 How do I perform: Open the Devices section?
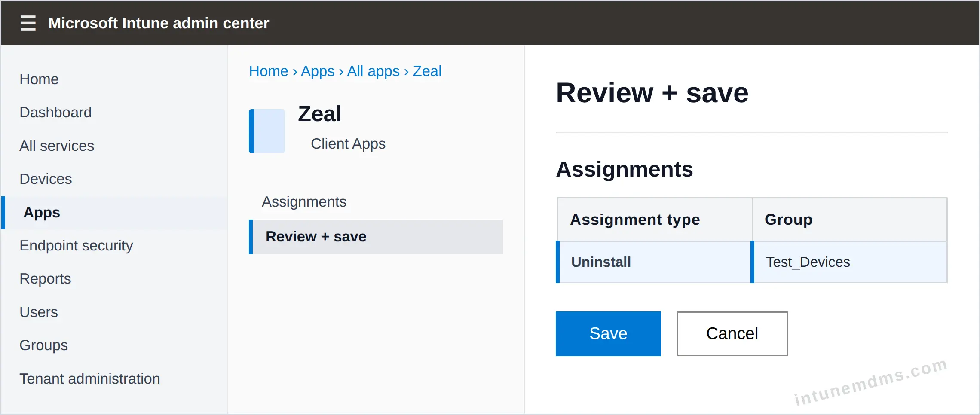[x=46, y=179]
